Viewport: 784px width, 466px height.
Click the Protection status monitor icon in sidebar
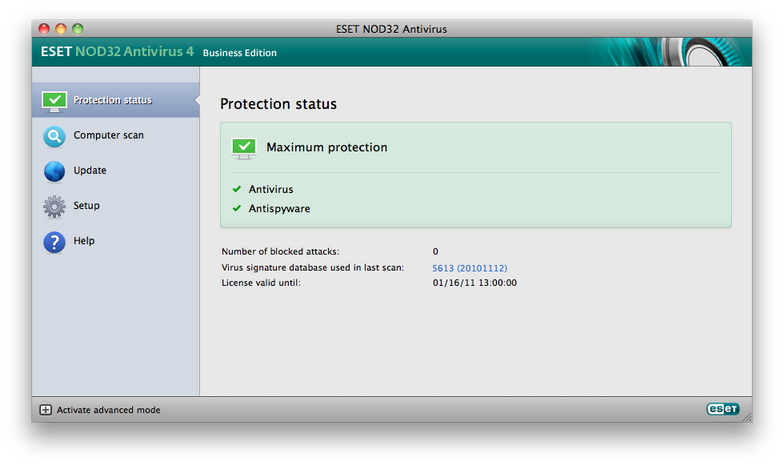click(x=54, y=102)
